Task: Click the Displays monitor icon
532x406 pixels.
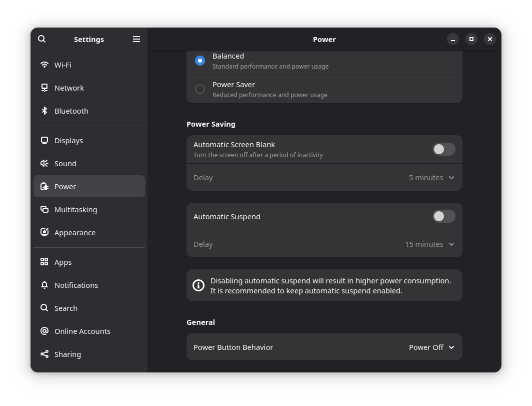Action: click(44, 140)
